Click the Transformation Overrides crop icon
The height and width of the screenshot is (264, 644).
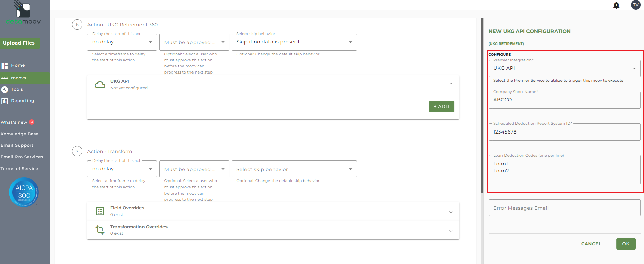pyautogui.click(x=100, y=230)
